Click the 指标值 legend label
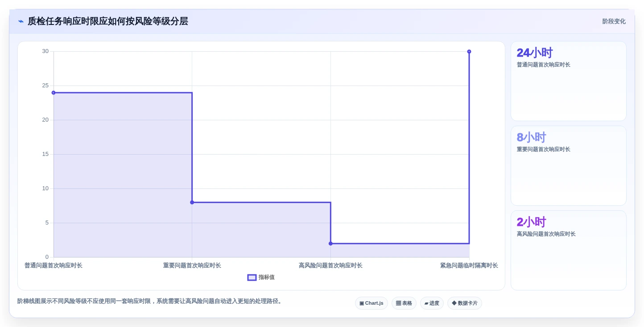The width and height of the screenshot is (644, 327). (267, 277)
